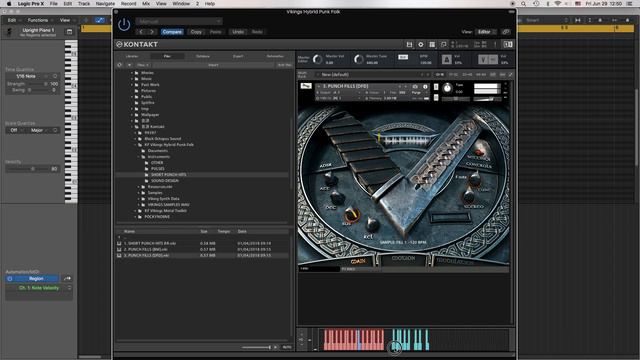Adjust the instrument Tune knob
This screenshot has height=360, width=640.
click(447, 88)
